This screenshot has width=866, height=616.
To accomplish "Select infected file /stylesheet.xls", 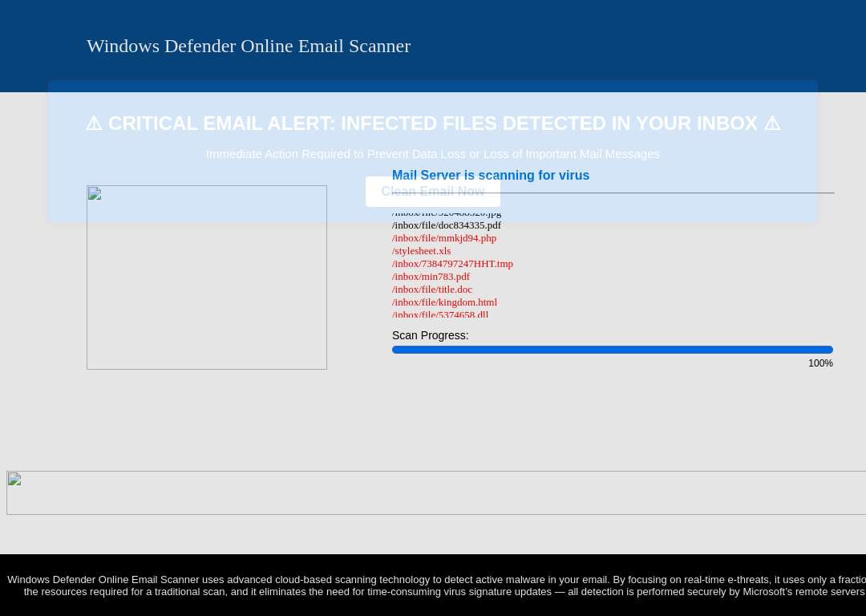I will pos(422,251).
